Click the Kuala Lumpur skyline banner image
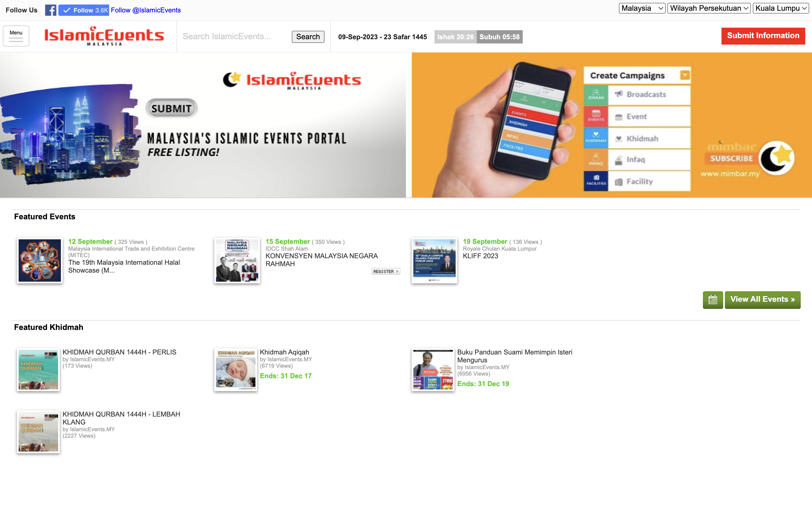Screen dimensions: 812x508 pos(70,134)
